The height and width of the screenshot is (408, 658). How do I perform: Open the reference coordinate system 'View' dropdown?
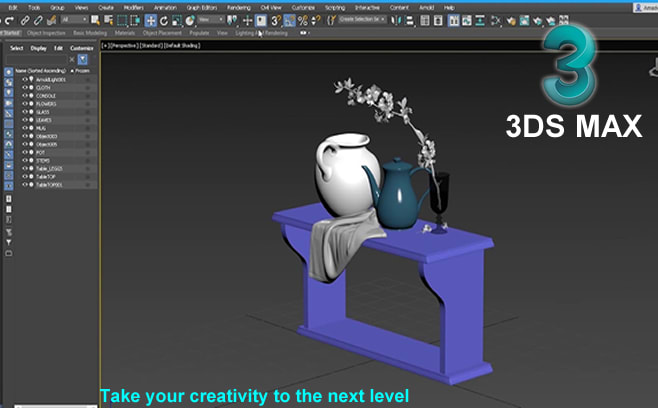point(211,20)
